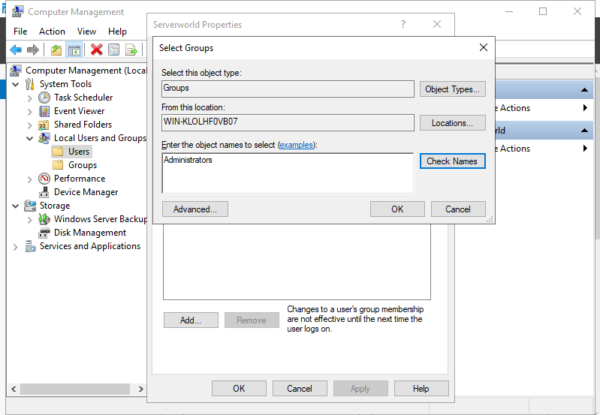Expand the Services and Applications node
The height and width of the screenshot is (415, 600).
coord(16,247)
